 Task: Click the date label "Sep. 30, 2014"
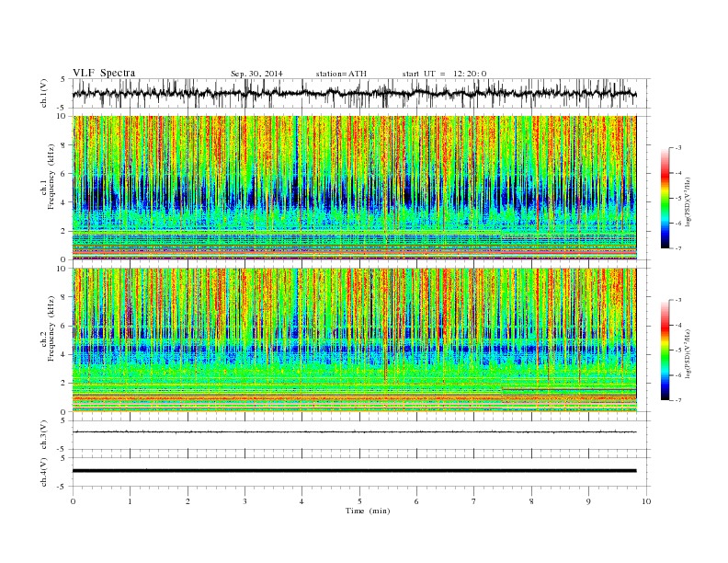click(256, 74)
